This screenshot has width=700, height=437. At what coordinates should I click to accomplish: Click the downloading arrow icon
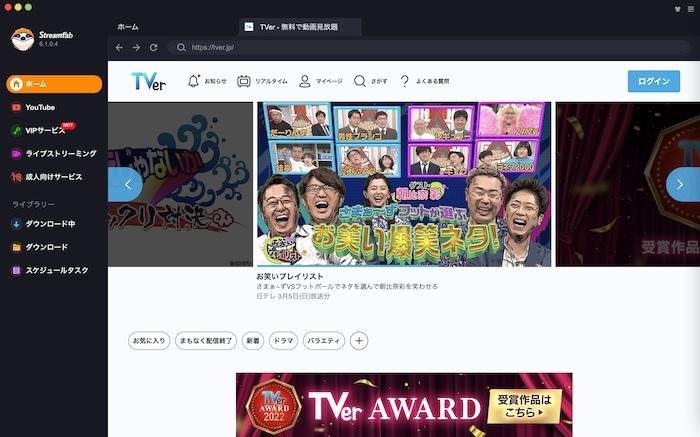[16, 224]
